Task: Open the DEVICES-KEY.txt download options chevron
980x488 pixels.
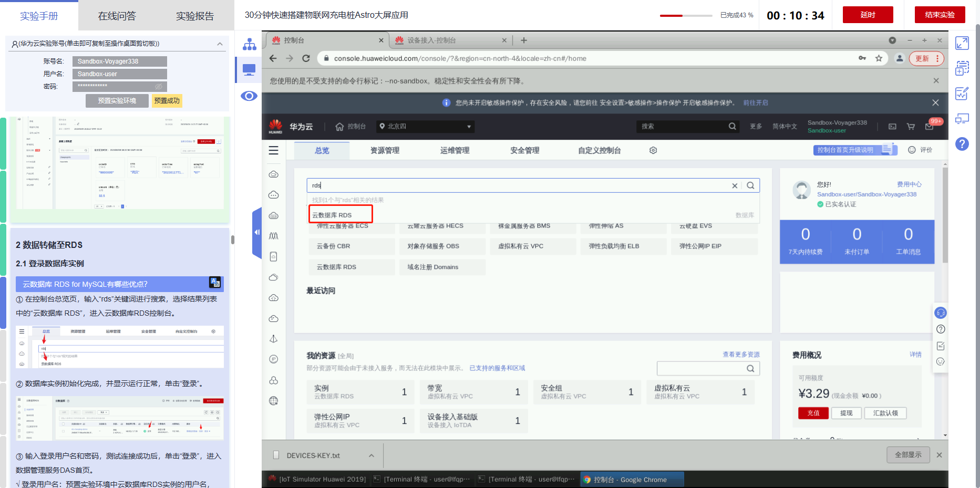Action: point(372,455)
